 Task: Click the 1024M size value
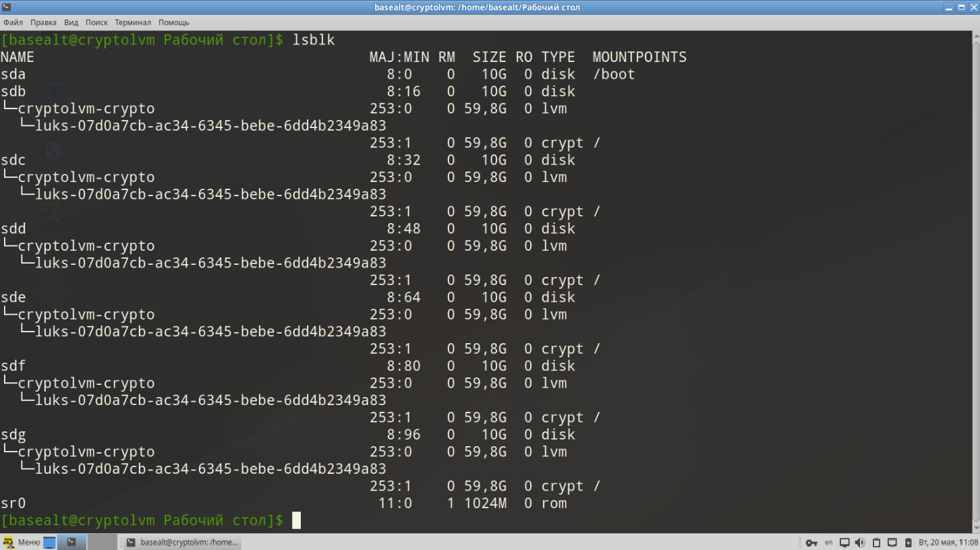click(x=486, y=503)
